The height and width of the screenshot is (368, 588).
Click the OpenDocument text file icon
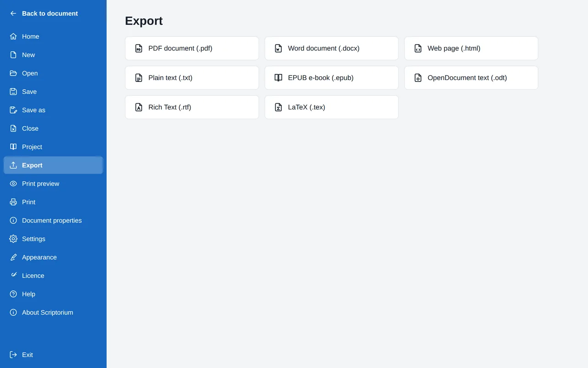pyautogui.click(x=418, y=78)
